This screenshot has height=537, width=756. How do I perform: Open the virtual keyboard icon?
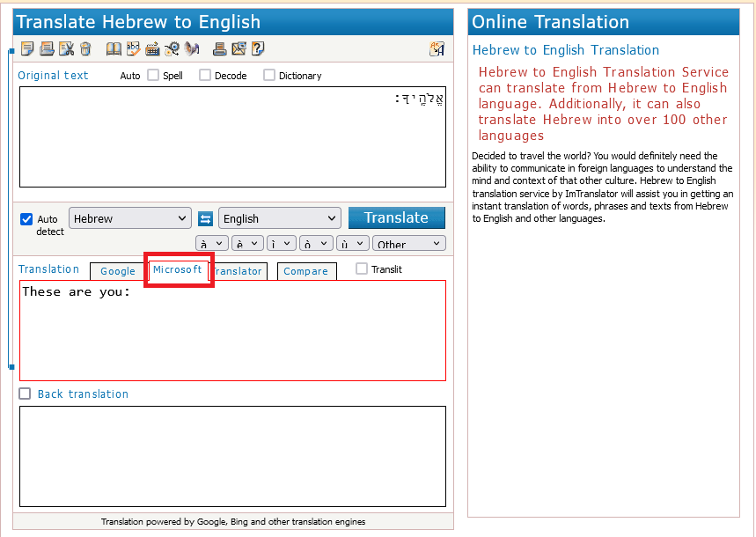click(x=152, y=49)
